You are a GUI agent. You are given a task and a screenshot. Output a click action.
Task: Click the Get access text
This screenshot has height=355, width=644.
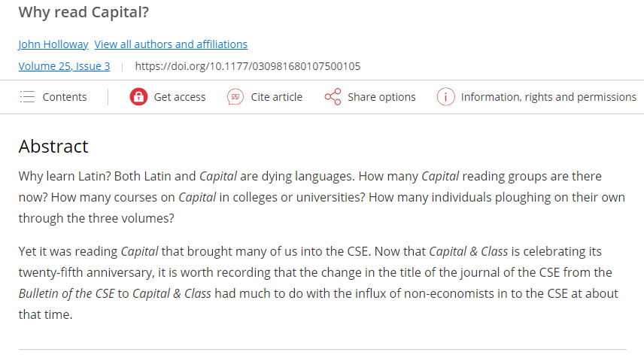pyautogui.click(x=180, y=97)
